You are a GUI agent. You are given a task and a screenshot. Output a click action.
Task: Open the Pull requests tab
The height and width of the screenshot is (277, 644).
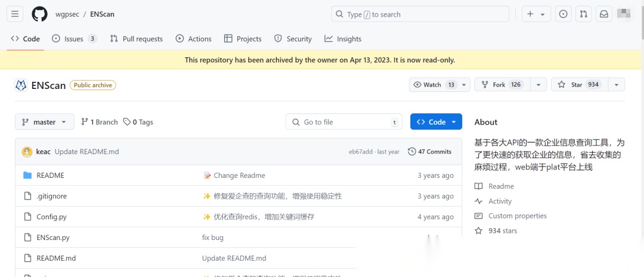[137, 39]
